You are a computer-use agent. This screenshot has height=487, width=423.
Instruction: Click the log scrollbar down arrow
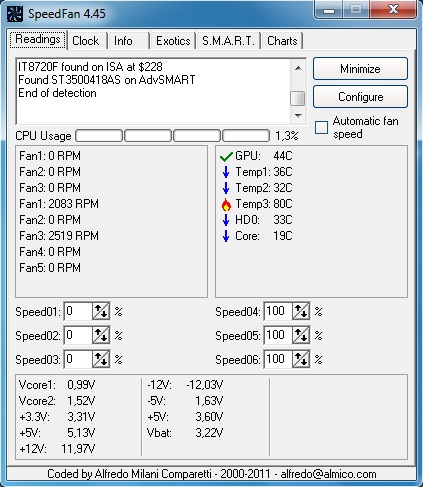tap(298, 116)
